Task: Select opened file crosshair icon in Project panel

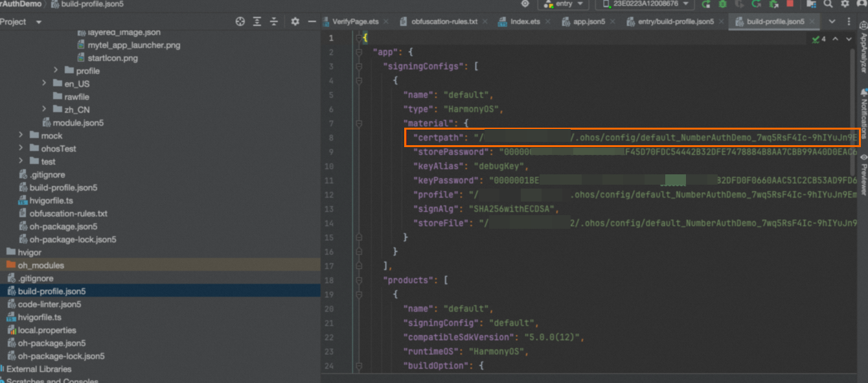Action: (x=240, y=21)
